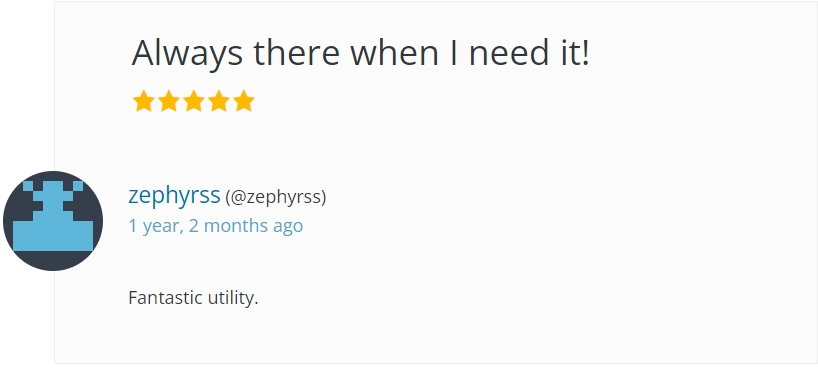Click the word "Always" in the review title
This screenshot has height=372, width=818.
187,54
